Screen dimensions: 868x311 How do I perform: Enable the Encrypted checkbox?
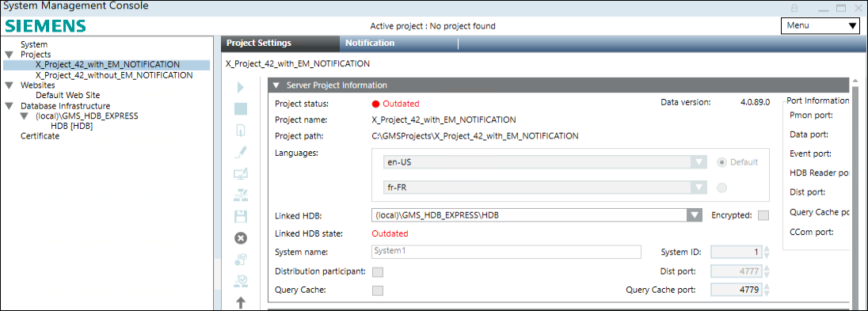pos(763,215)
